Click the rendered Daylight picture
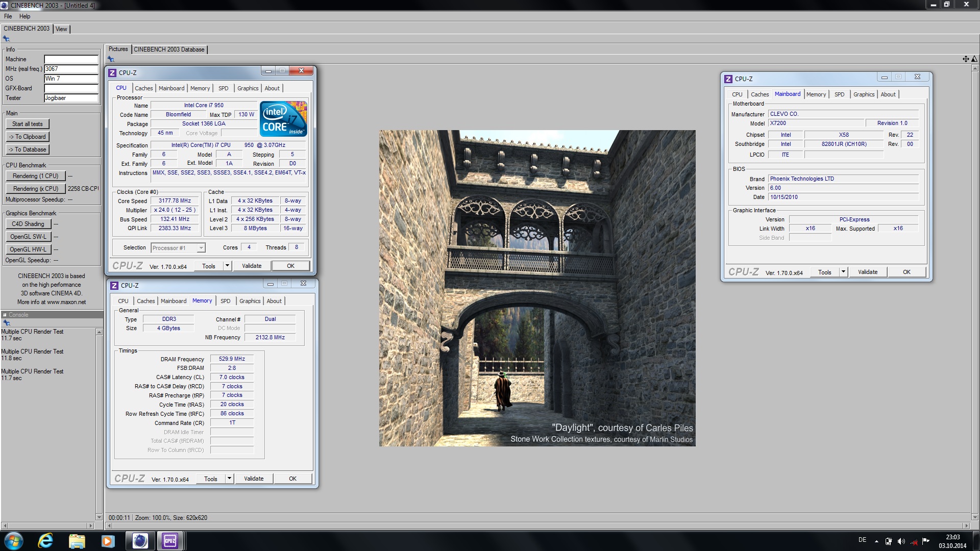Screen dimensions: 980x551 [537, 288]
